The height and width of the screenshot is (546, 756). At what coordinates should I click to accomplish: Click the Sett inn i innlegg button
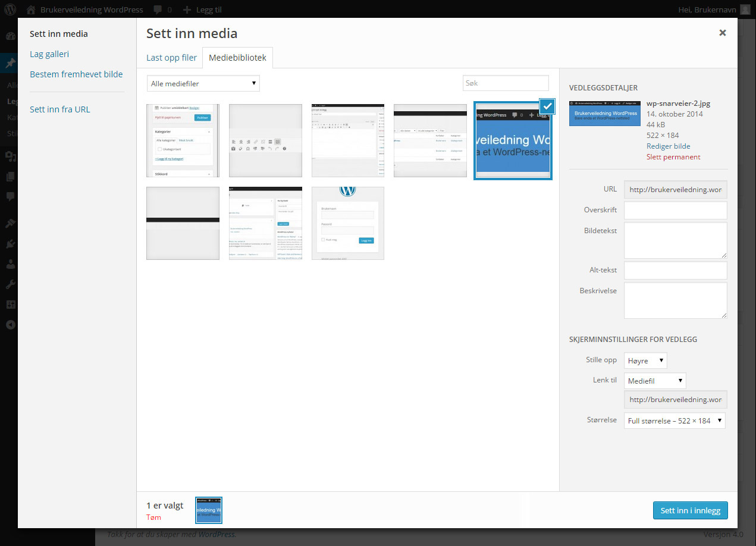[690, 510]
